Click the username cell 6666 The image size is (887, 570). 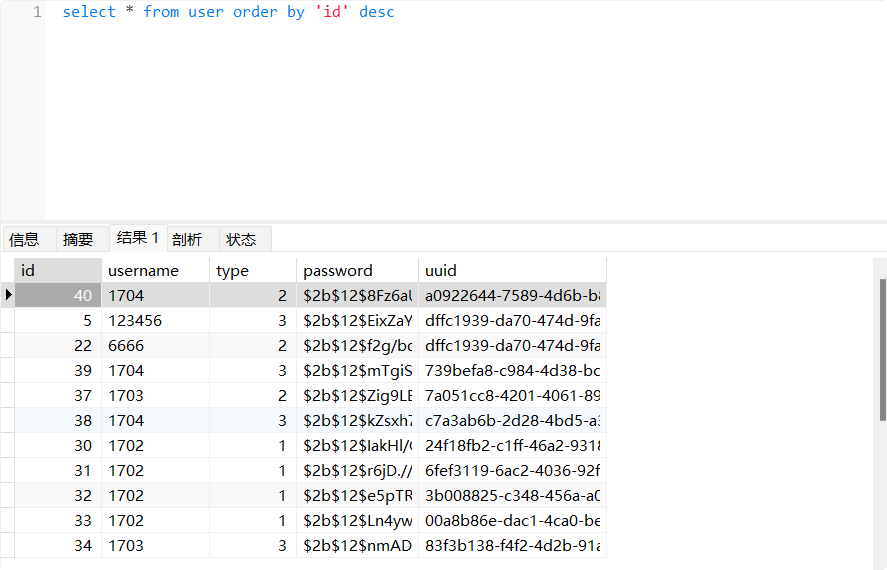(155, 346)
